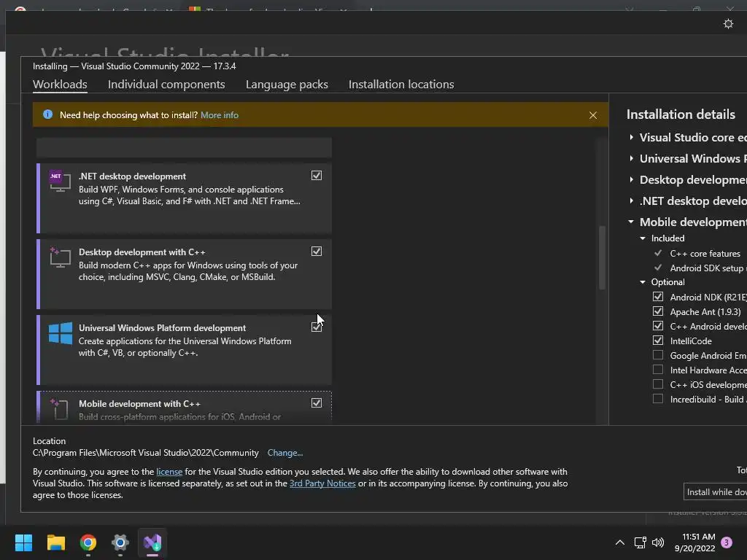Collapse the Included components group
Viewport: 747px width, 560px height.
click(x=643, y=238)
